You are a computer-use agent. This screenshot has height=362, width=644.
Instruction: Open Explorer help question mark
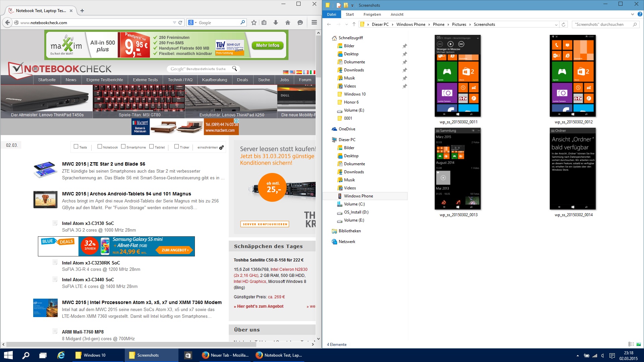pyautogui.click(x=640, y=14)
